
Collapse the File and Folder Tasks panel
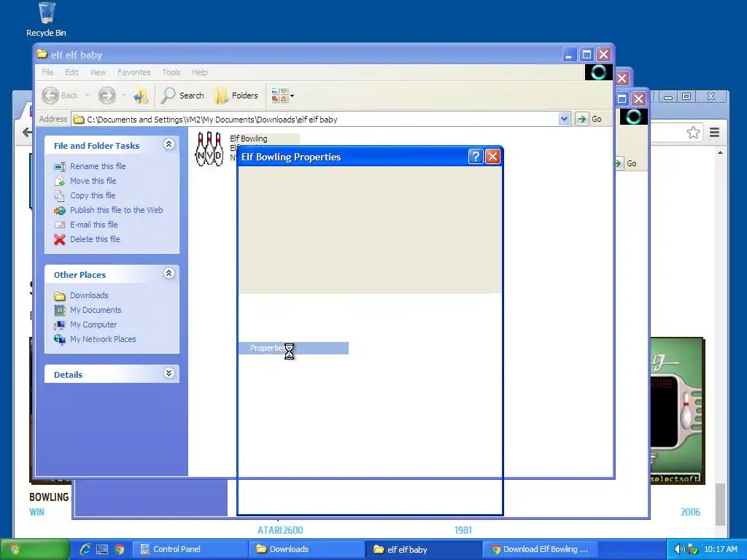169,144
